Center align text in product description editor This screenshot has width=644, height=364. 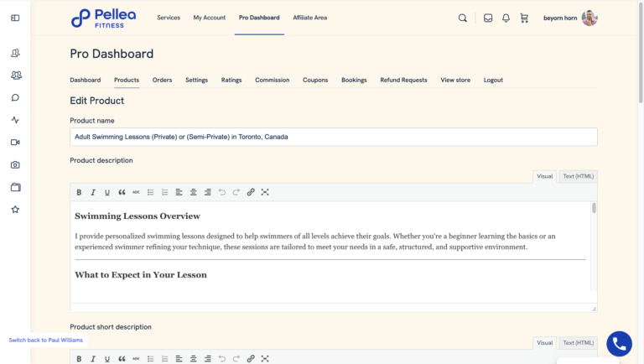tap(193, 192)
